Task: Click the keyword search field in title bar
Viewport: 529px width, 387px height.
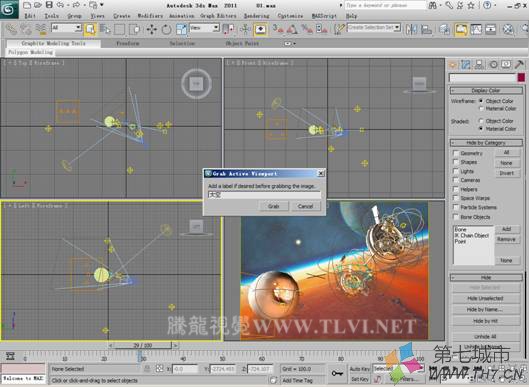Action: click(x=385, y=5)
